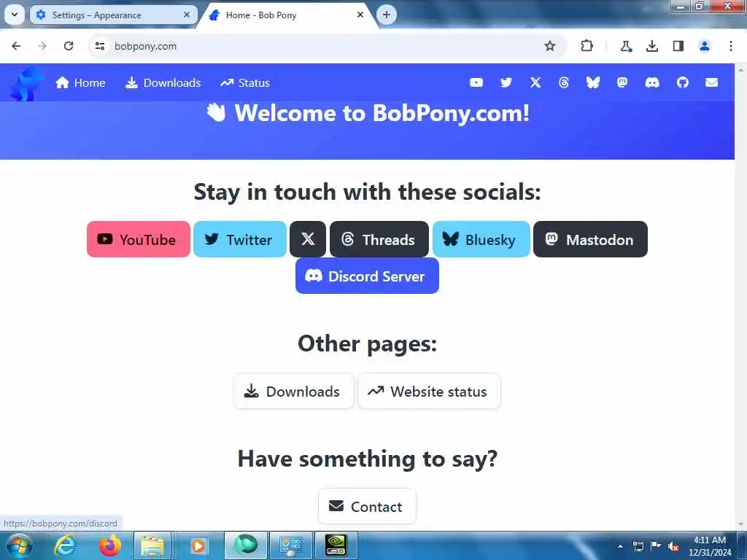View site information icon in address bar
The height and width of the screenshot is (560, 747).
[99, 46]
